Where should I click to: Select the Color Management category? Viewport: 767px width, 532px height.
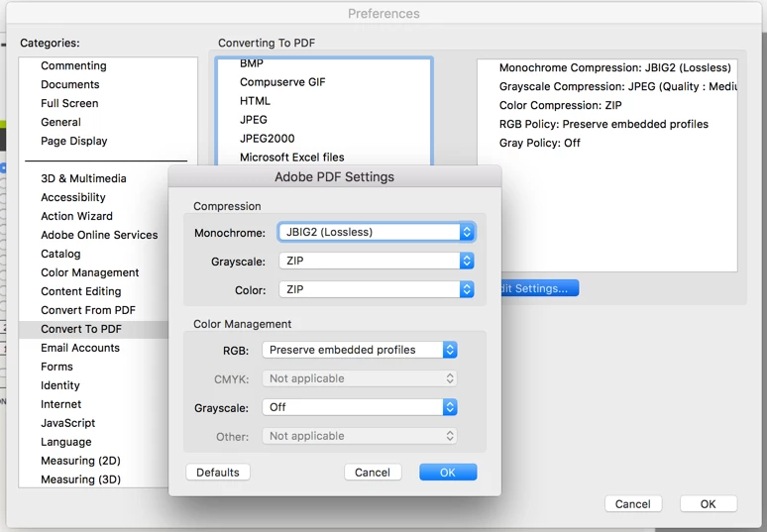pyautogui.click(x=90, y=272)
